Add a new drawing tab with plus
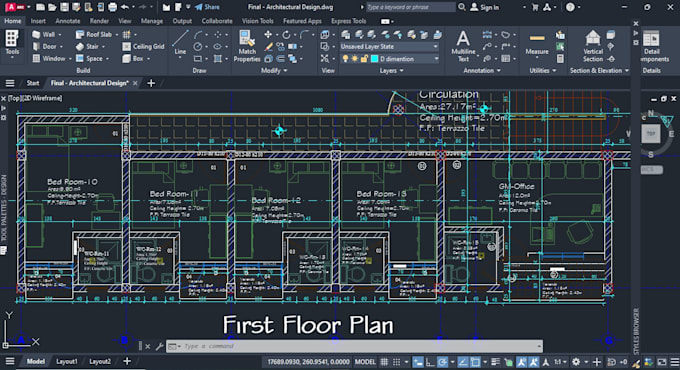The image size is (680, 370). point(151,83)
